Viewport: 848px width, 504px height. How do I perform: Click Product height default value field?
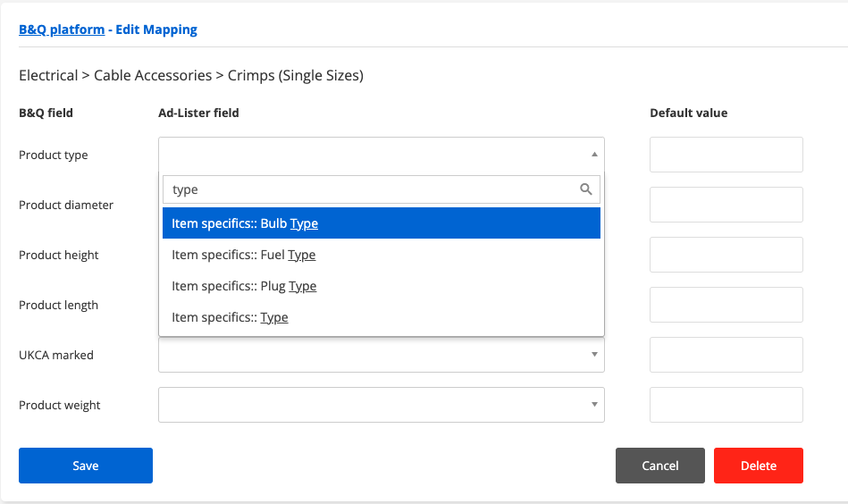tap(726, 255)
